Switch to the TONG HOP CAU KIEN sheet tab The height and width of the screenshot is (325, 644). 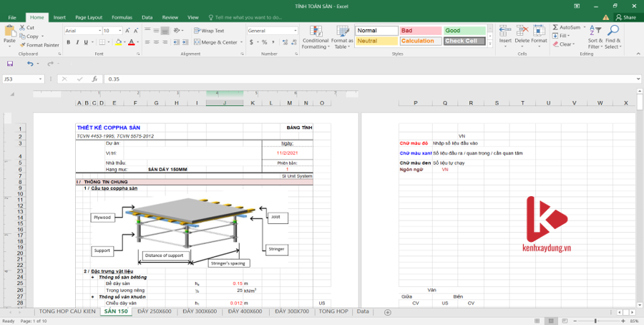(67, 311)
